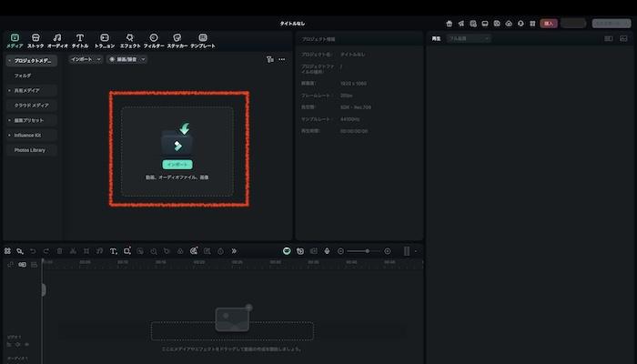The image size is (637, 364).
Task: Open the Stock media tab icon
Action: pyautogui.click(x=35, y=39)
